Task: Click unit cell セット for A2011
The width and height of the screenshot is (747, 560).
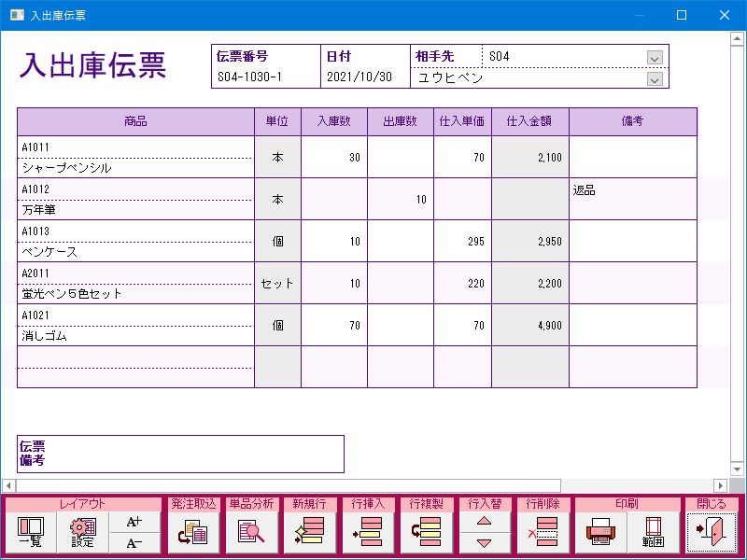Action: click(x=277, y=283)
